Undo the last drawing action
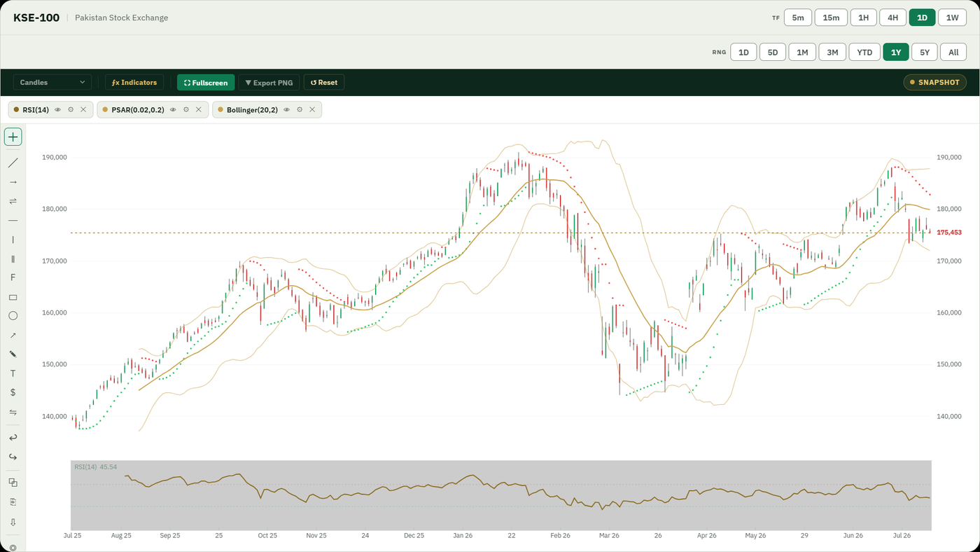 [13, 438]
